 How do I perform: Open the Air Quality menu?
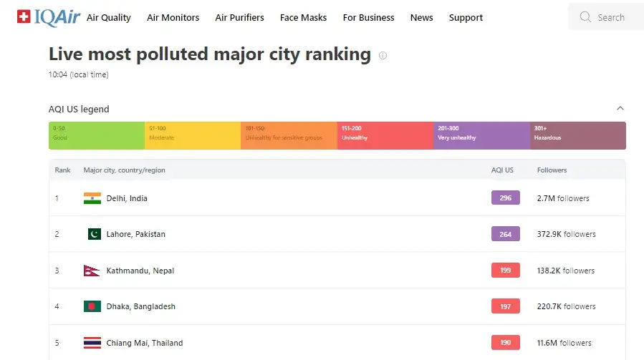pyautogui.click(x=109, y=17)
